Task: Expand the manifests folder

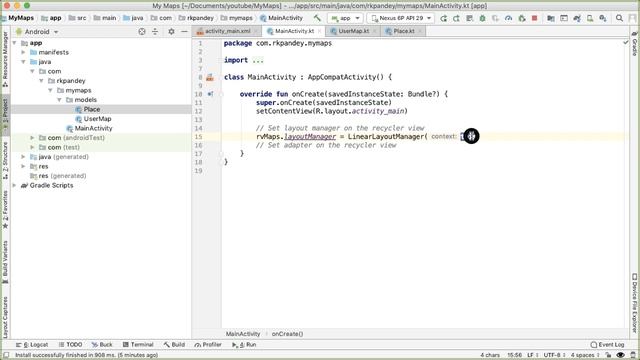Action: (24, 52)
